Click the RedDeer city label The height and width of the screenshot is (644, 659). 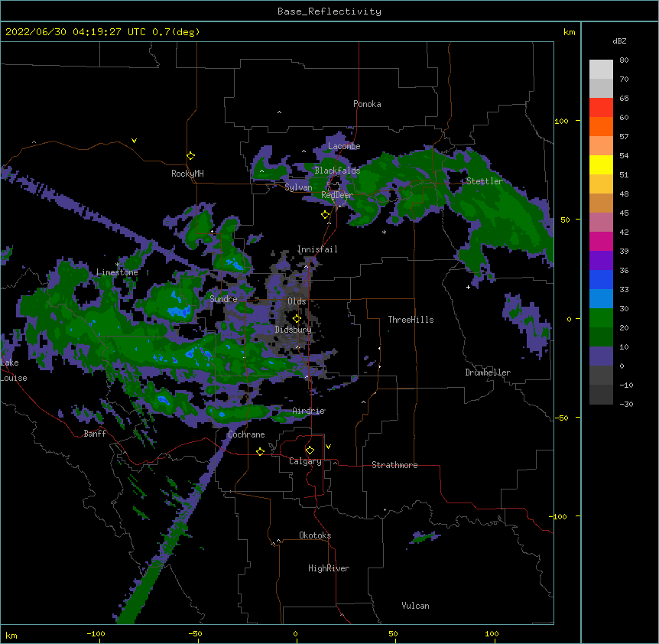pyautogui.click(x=337, y=195)
